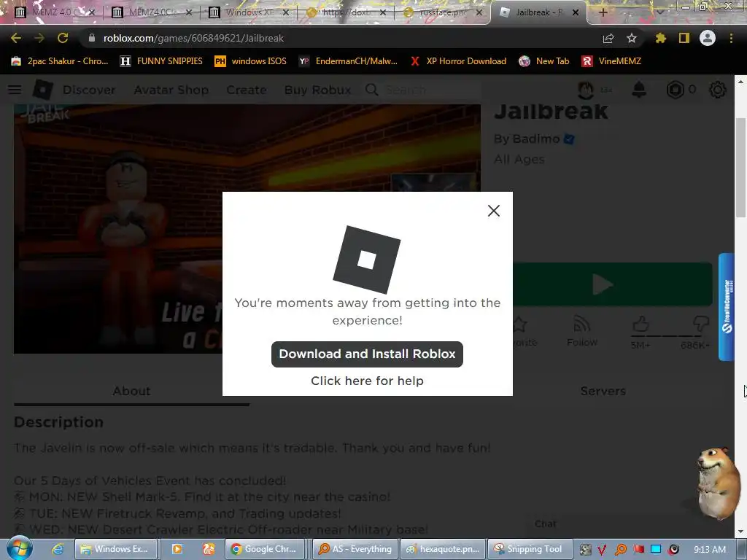Close the download dialog with X

[494, 211]
